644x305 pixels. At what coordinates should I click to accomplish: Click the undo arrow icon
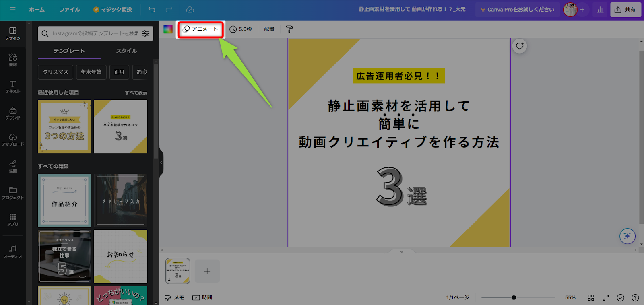pyautogui.click(x=152, y=10)
